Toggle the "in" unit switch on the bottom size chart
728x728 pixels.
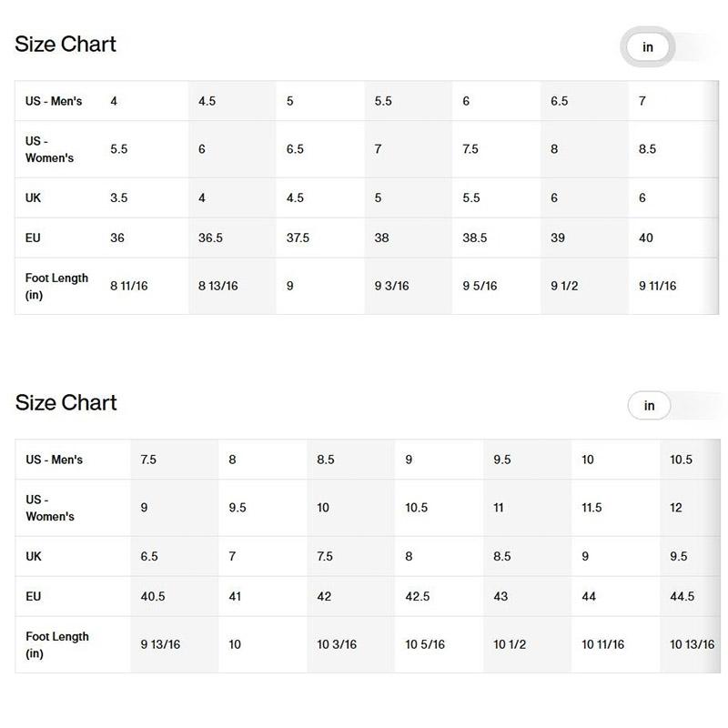(649, 406)
